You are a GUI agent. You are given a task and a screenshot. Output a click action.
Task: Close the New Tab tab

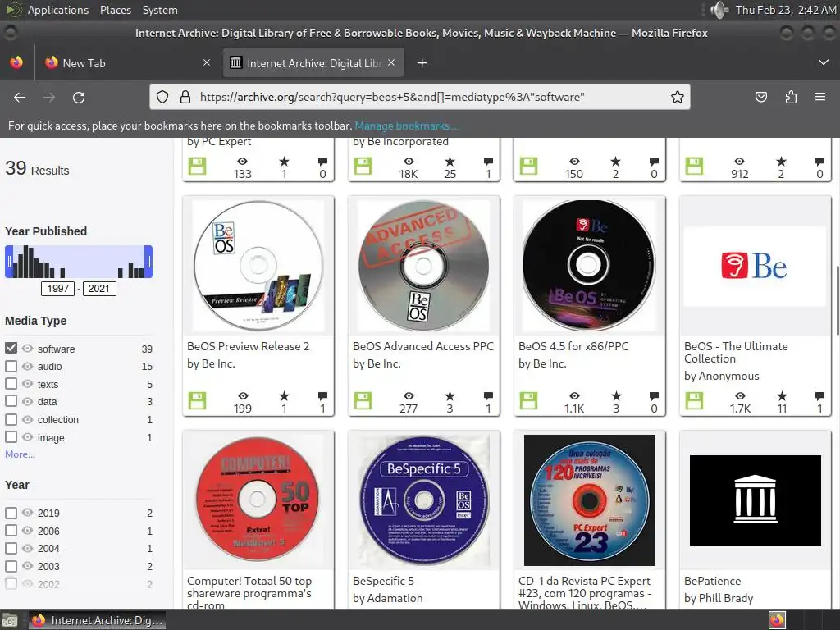tap(207, 62)
